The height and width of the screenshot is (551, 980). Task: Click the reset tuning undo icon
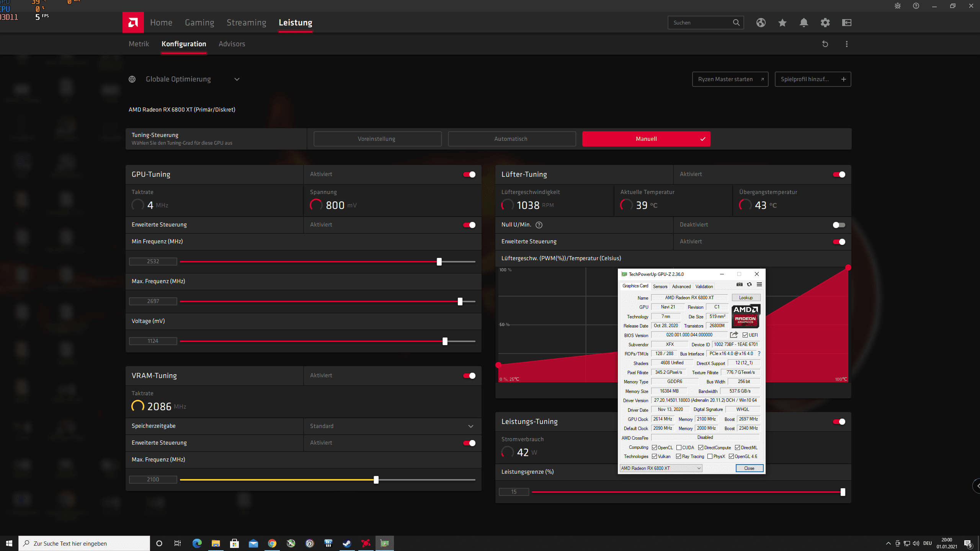(x=825, y=44)
